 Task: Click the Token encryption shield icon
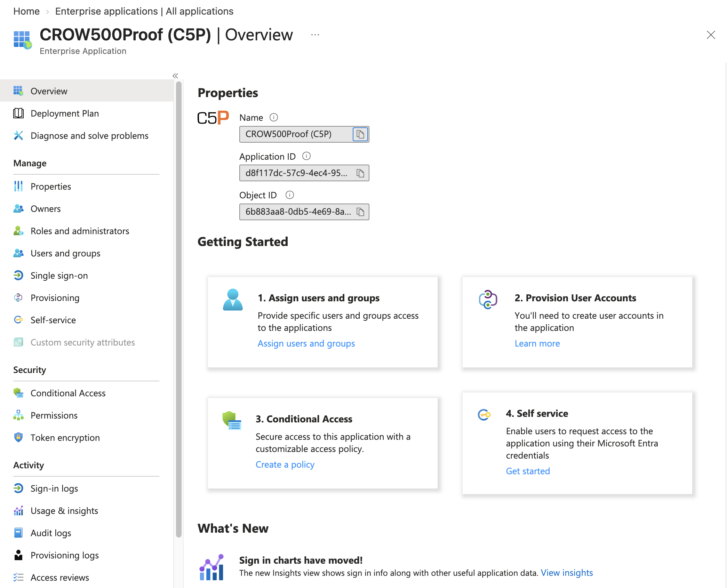[x=18, y=437]
